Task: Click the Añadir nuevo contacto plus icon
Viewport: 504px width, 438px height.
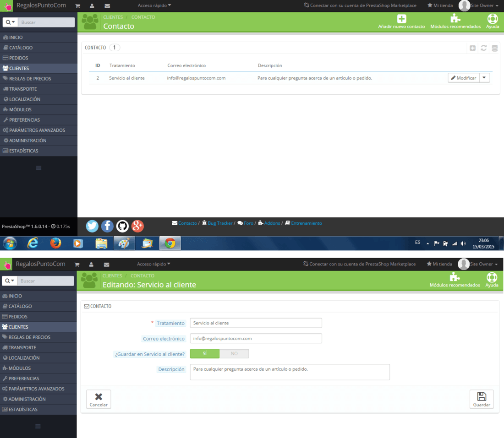Action: (401, 19)
